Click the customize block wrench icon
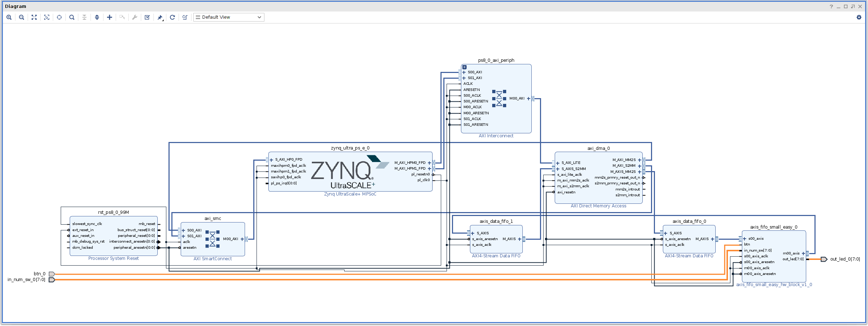The image size is (868, 326). pos(135,17)
